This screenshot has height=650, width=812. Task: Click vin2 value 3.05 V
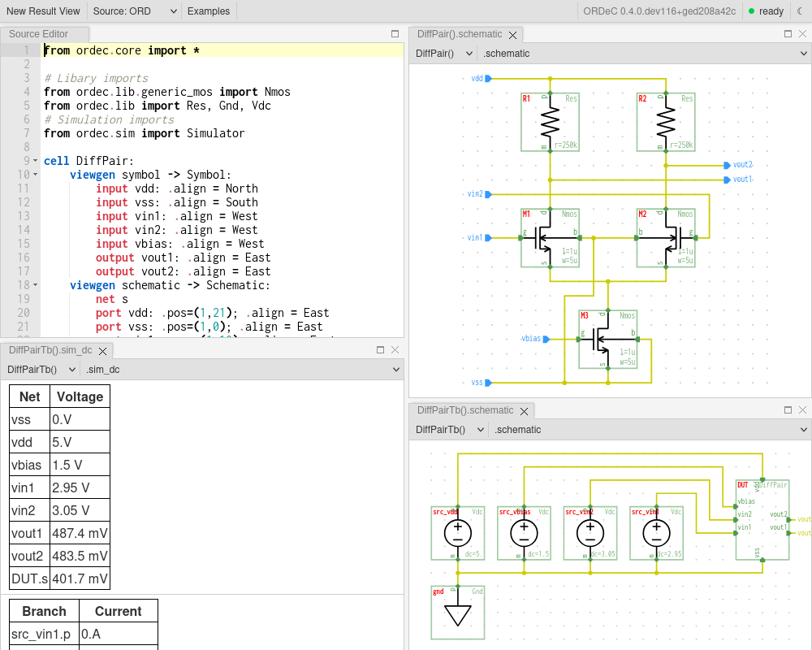click(x=80, y=510)
